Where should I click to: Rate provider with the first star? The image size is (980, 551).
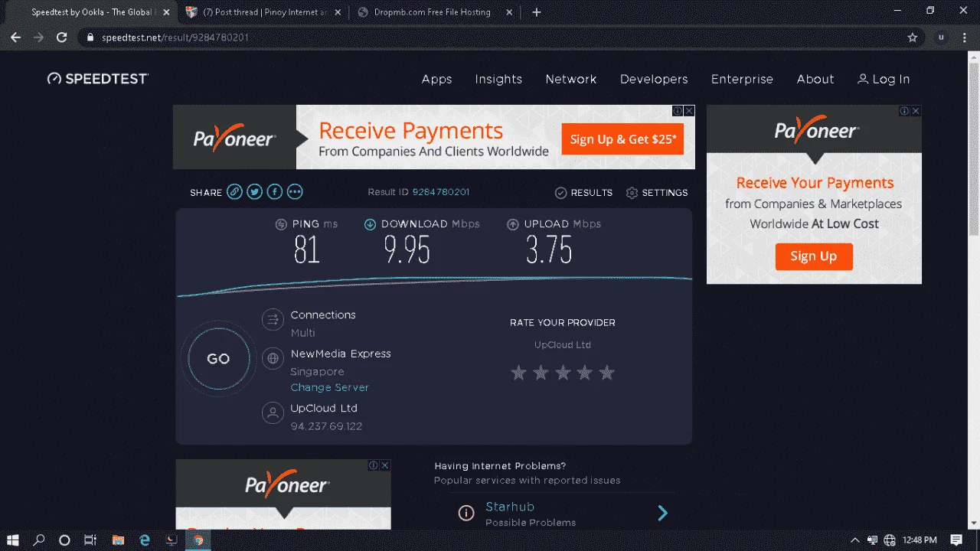[518, 373]
